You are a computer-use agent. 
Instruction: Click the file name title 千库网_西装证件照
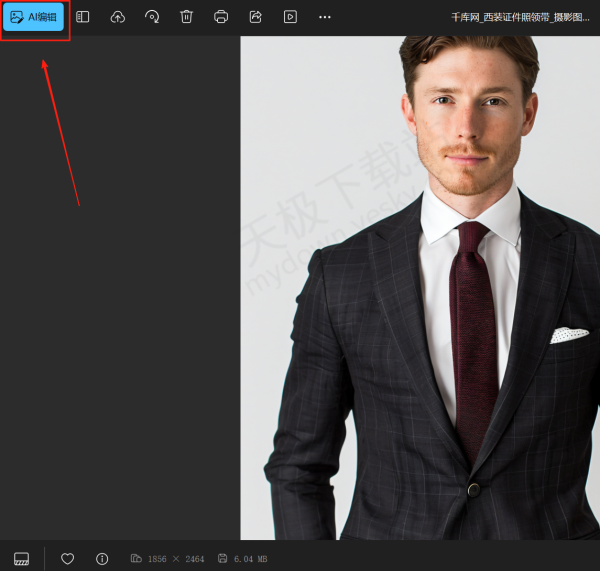point(520,17)
